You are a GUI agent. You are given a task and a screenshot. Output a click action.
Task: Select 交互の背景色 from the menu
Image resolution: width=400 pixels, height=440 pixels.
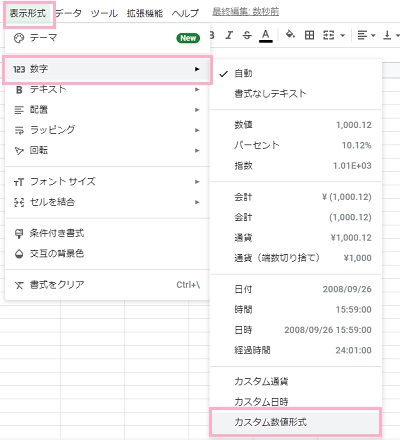coord(107,254)
